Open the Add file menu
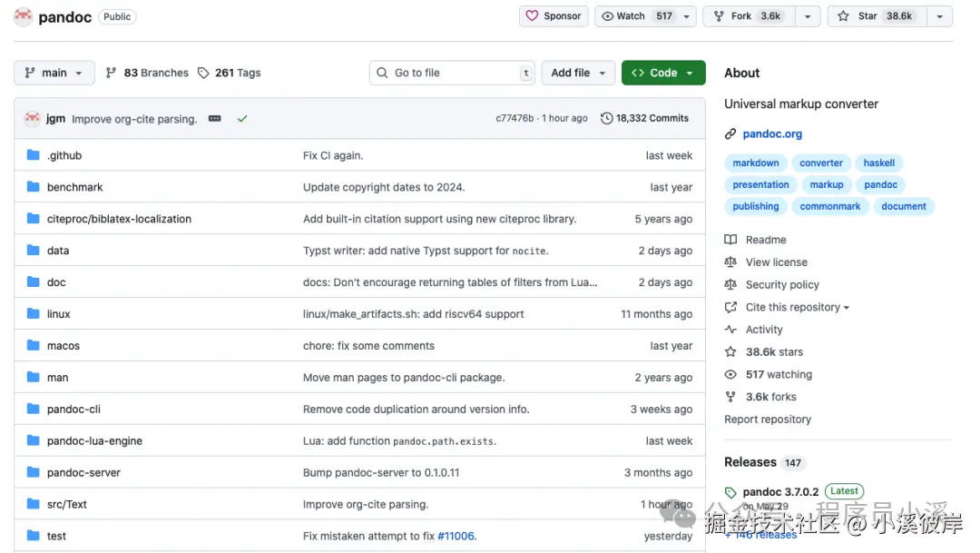The width and height of the screenshot is (980, 553). 579,73
